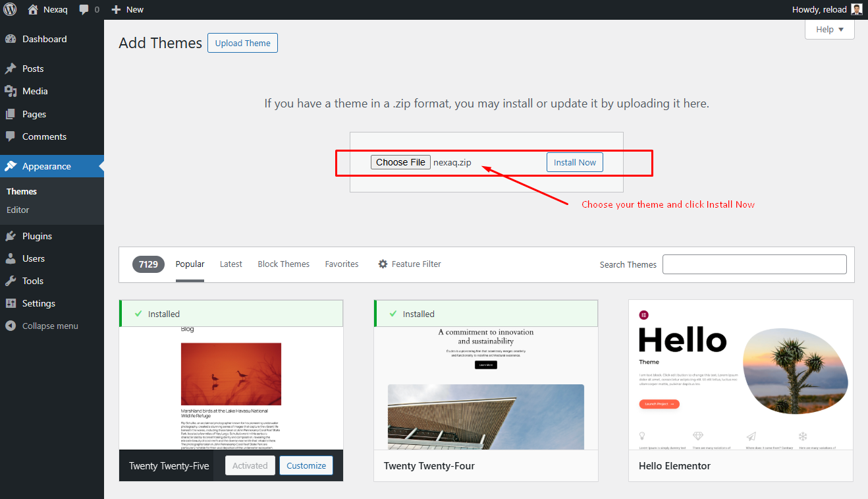This screenshot has width=868, height=499.
Task: Click the Settings sliders icon
Action: (11, 303)
